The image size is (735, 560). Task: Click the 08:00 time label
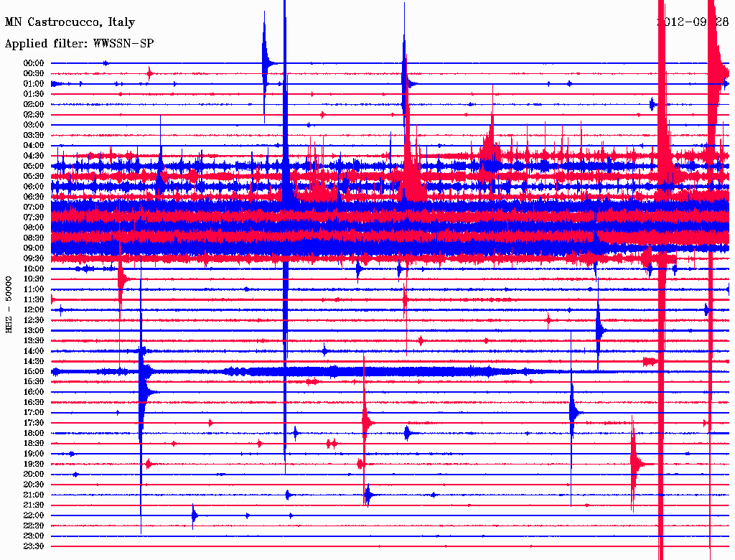(x=34, y=228)
